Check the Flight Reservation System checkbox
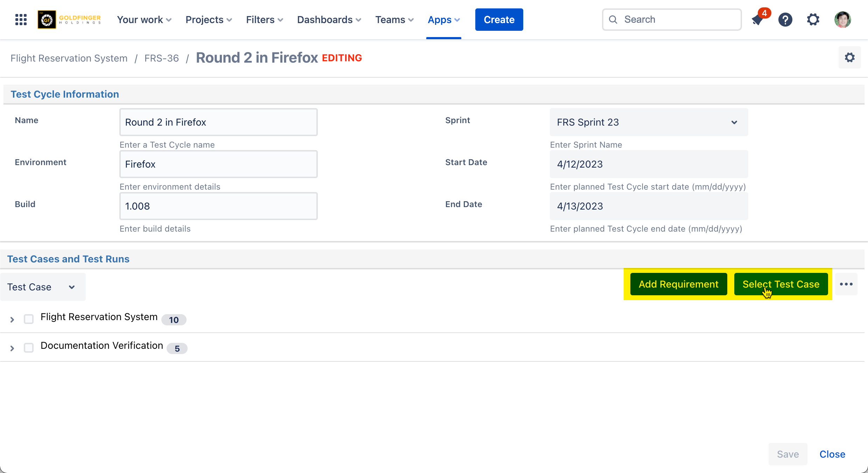This screenshot has width=868, height=473. [29, 319]
